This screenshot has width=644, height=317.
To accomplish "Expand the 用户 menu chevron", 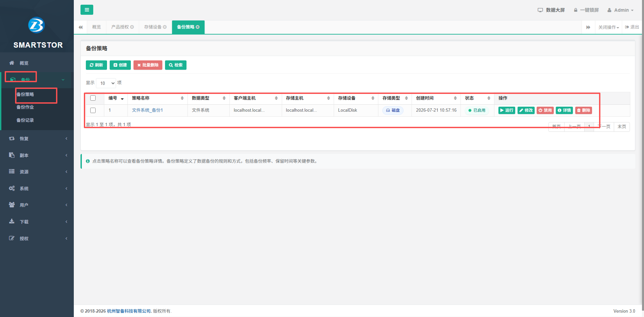I will tap(66, 205).
